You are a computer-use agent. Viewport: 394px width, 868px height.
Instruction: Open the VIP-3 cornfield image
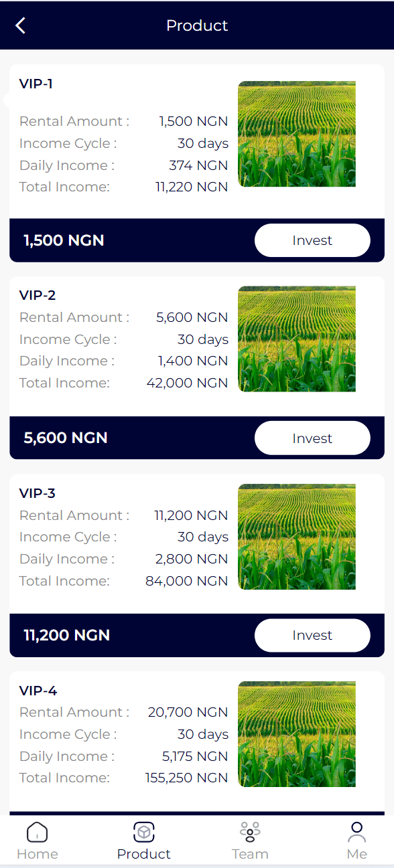(x=297, y=537)
